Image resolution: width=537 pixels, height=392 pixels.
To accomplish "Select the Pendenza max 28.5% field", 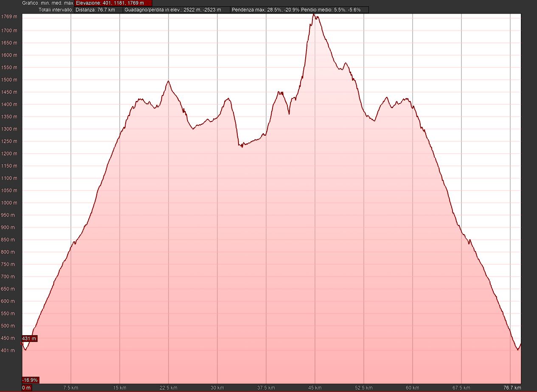I will tap(265, 9).
